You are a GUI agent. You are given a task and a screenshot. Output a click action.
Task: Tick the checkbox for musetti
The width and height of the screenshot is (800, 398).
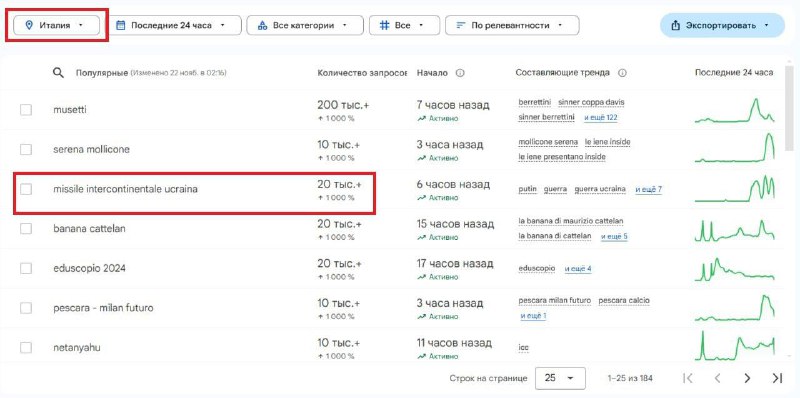pyautogui.click(x=26, y=110)
